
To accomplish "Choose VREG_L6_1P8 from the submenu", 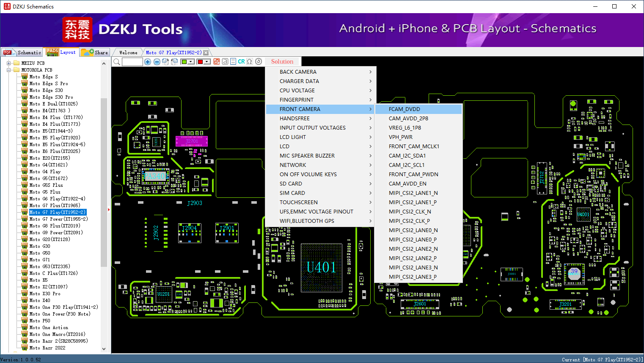I will 418,128.
